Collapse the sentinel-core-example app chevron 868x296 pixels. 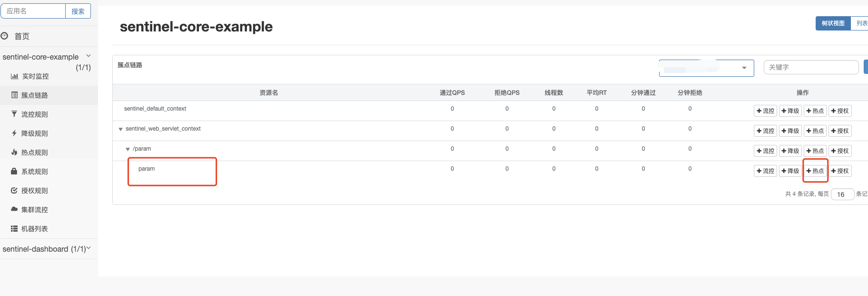(89, 56)
